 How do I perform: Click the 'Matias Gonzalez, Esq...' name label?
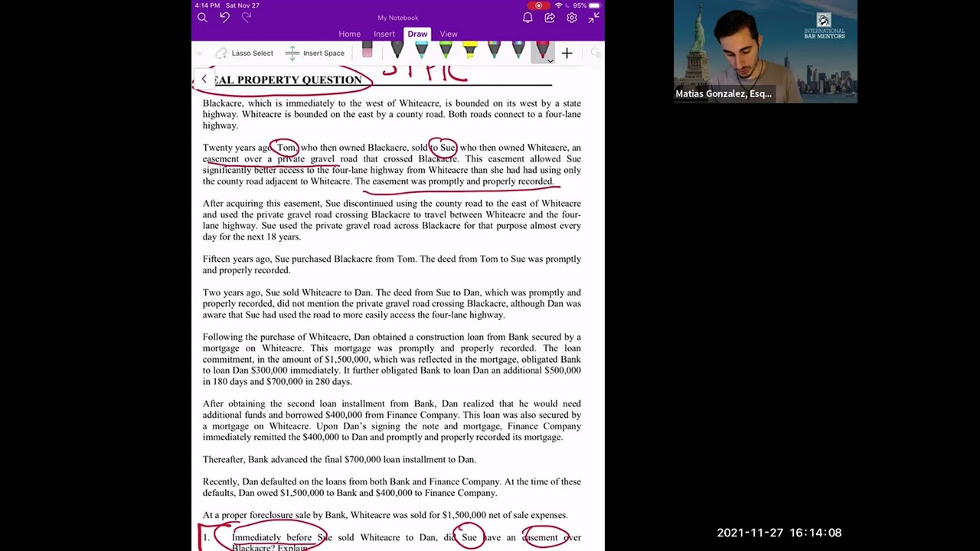coord(724,93)
